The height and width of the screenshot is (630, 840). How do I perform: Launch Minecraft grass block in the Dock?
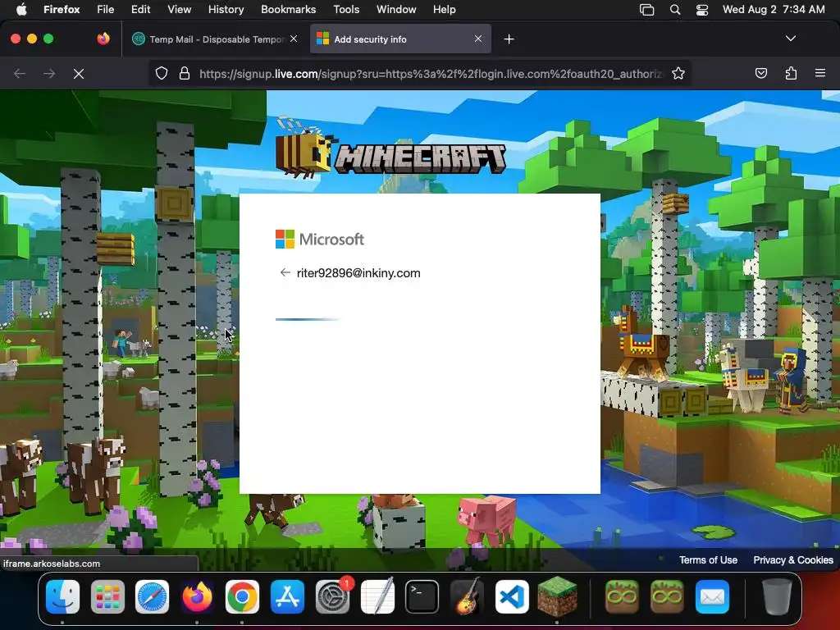tap(557, 597)
